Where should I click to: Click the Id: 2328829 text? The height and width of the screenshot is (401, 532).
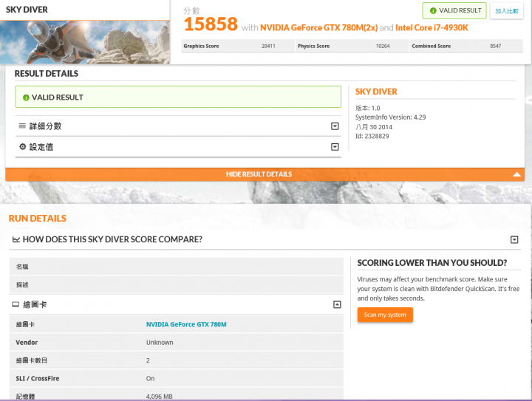tap(372, 137)
